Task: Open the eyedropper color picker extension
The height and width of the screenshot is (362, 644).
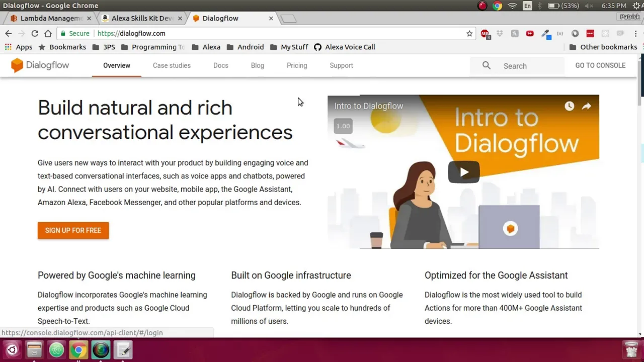Action: pos(545,34)
